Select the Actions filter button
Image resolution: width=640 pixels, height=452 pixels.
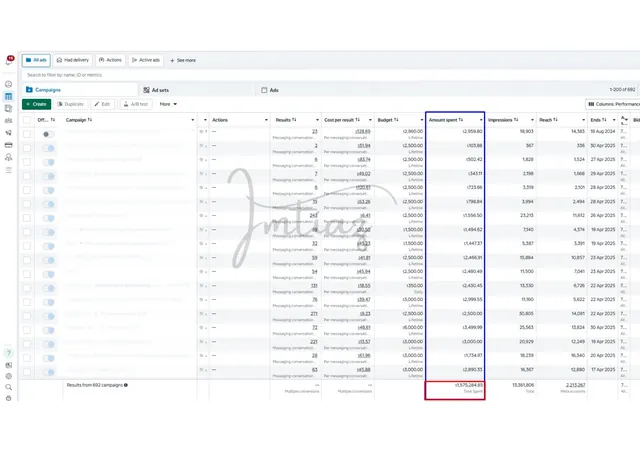pos(110,60)
